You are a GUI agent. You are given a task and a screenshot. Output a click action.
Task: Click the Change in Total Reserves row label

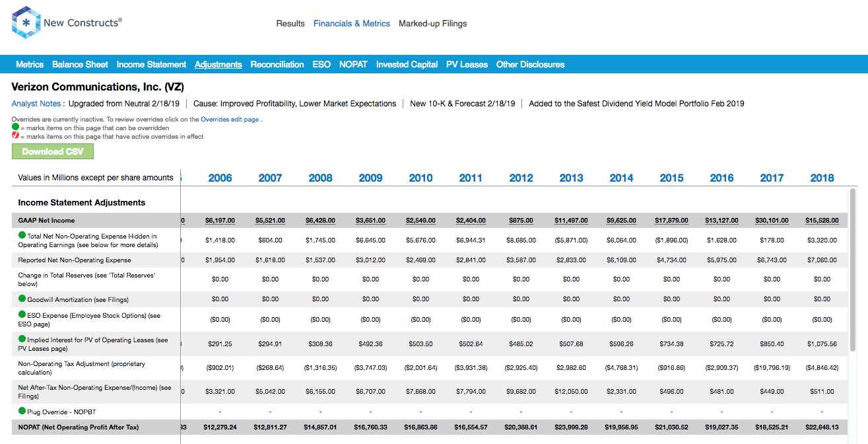point(86,279)
